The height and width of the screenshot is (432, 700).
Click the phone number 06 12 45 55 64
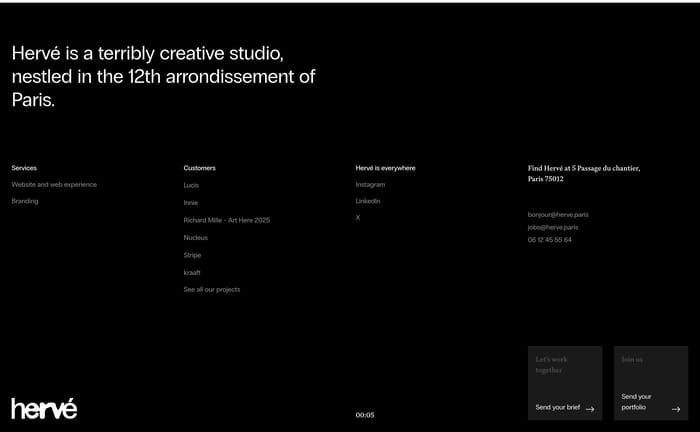(x=550, y=240)
